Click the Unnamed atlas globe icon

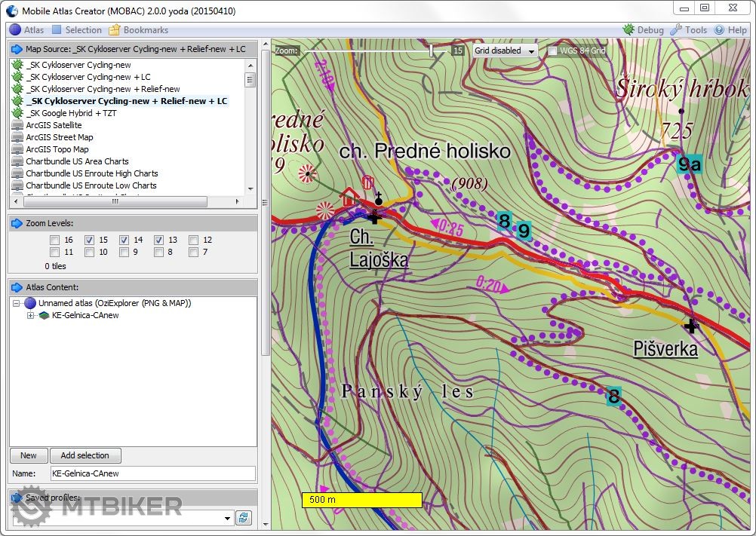pos(29,303)
